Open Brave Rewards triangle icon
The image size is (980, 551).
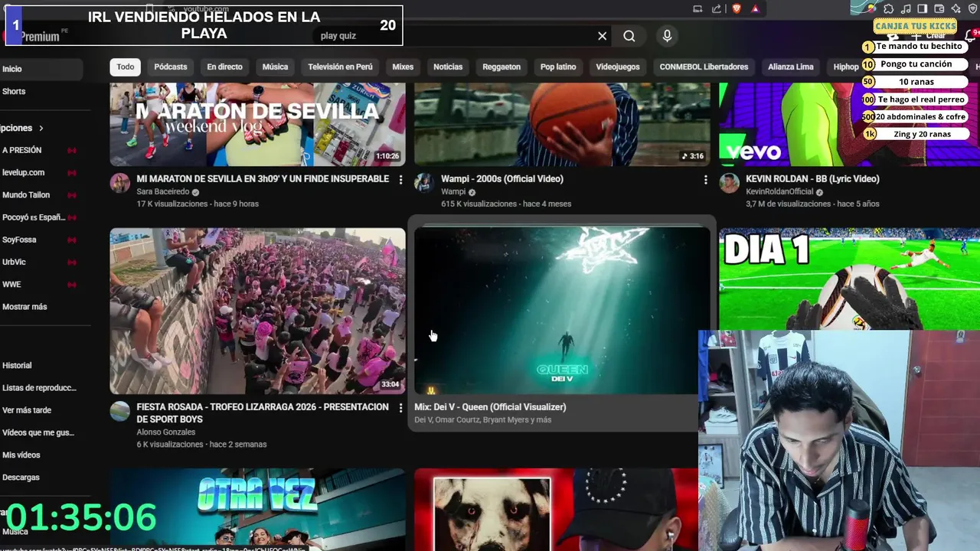[755, 9]
